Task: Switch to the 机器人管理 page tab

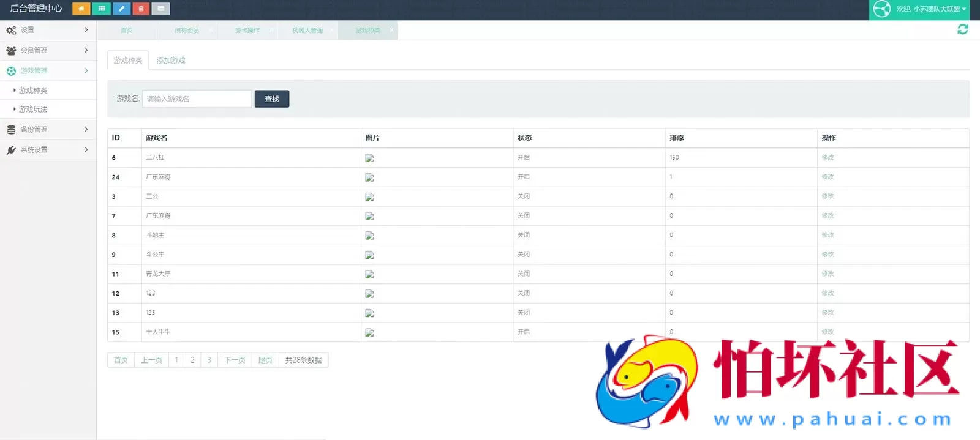Action: [307, 30]
